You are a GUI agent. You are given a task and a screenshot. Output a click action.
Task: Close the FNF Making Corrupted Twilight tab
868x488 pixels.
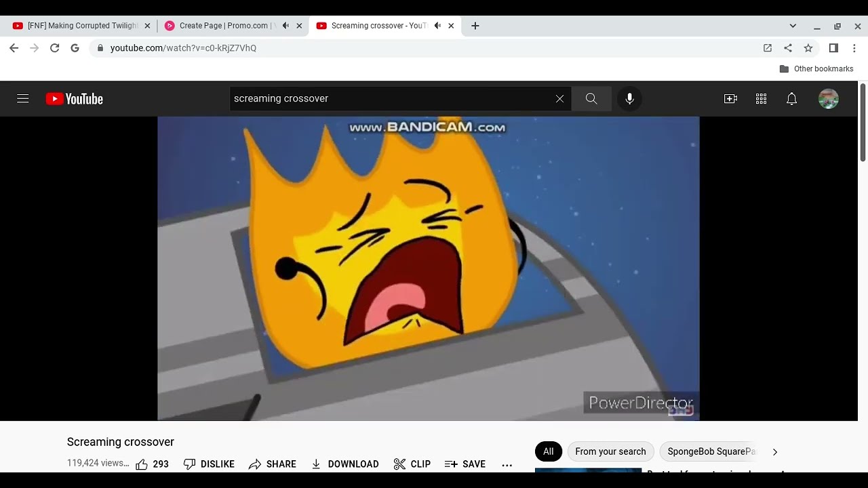click(147, 26)
